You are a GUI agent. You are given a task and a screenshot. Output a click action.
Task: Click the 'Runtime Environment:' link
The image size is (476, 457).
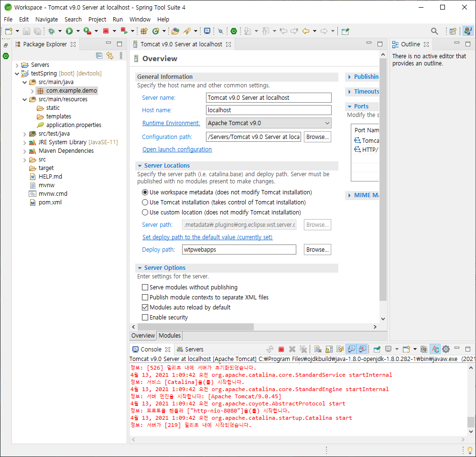[x=171, y=123]
